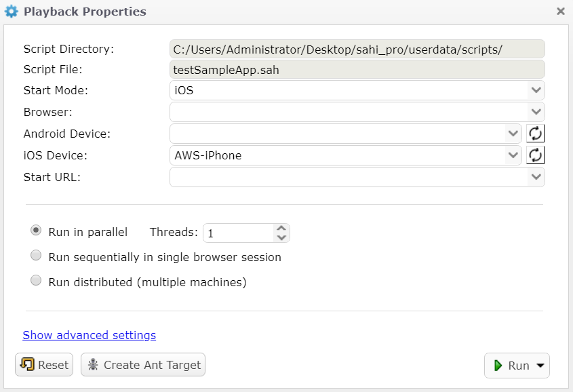Open the Run button's dropdown arrow
Image resolution: width=573 pixels, height=392 pixels.
540,366
